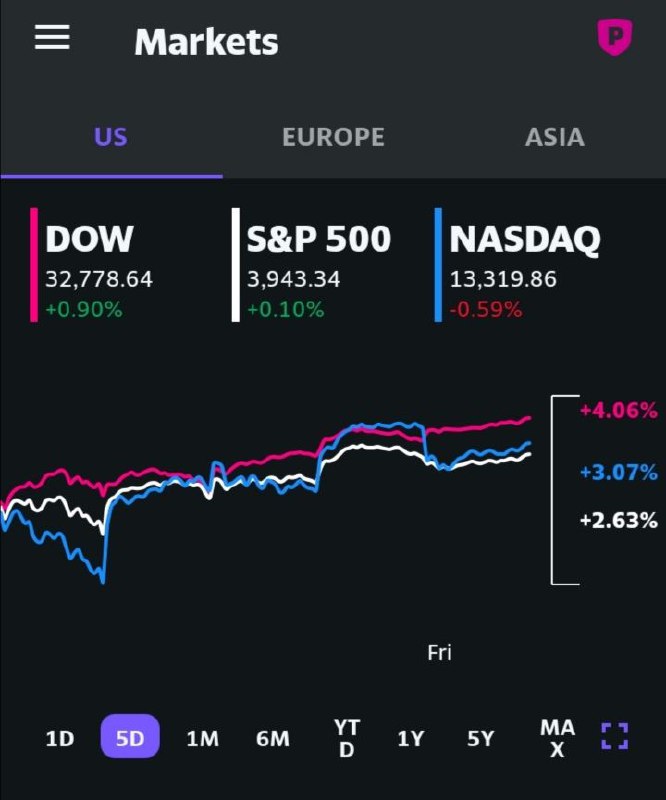Switch to the US markets tab
This screenshot has height=800, width=666.
(111, 137)
